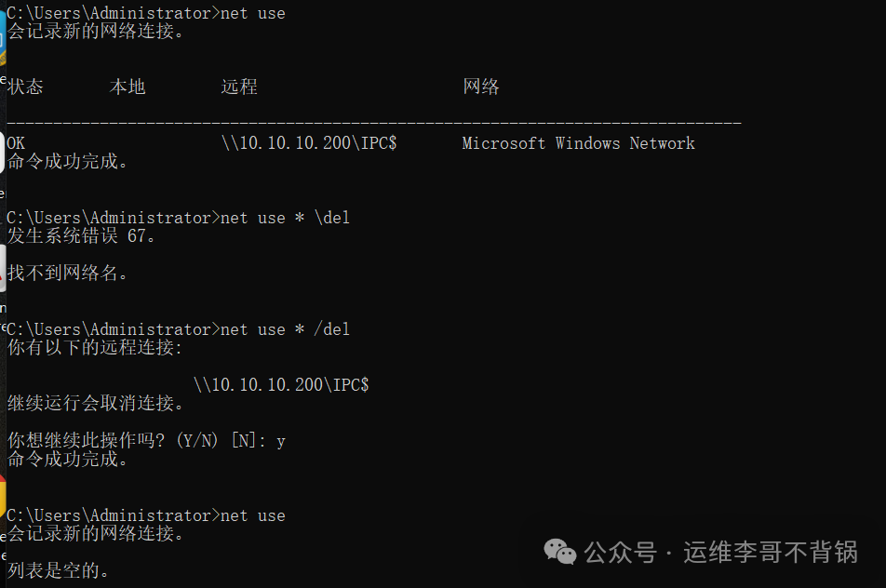The height and width of the screenshot is (588, 886).
Task: Click the 远程 column header
Action: tap(239, 87)
